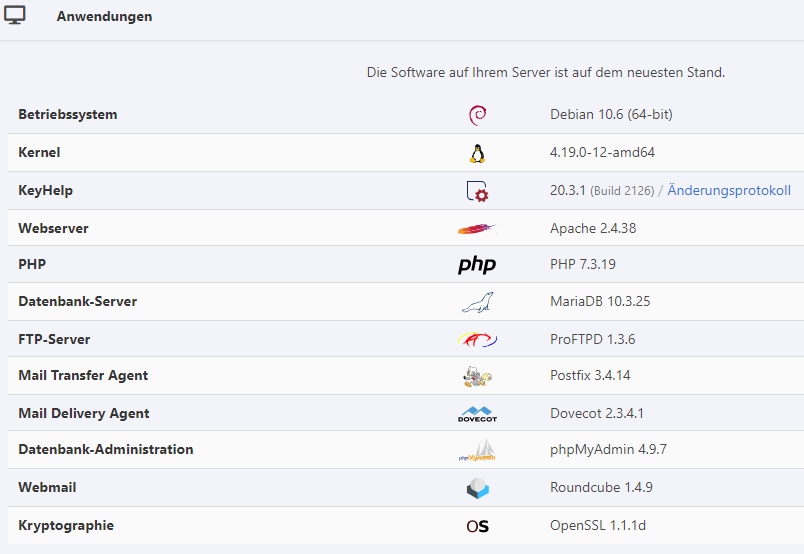Select the Betriebssystem row label

(x=68, y=115)
